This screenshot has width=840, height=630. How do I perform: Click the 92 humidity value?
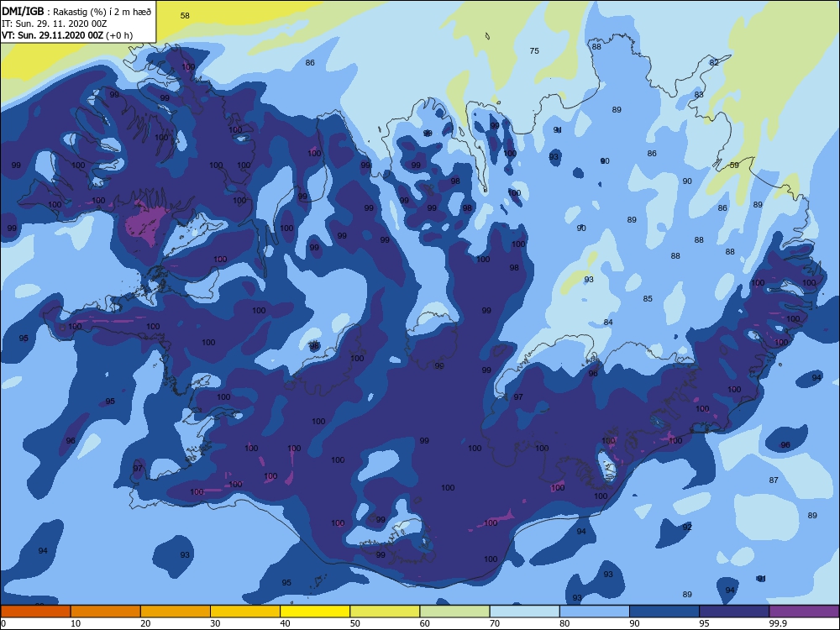pyautogui.click(x=687, y=528)
